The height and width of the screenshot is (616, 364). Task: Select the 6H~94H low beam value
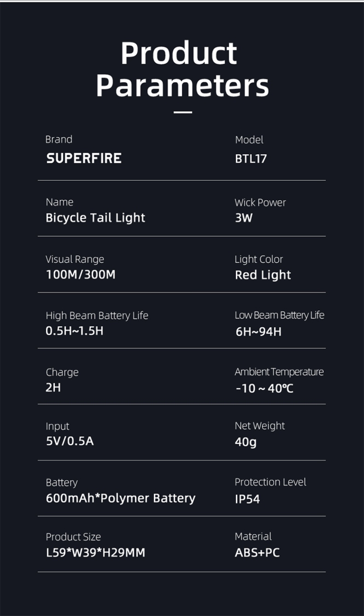coord(258,332)
